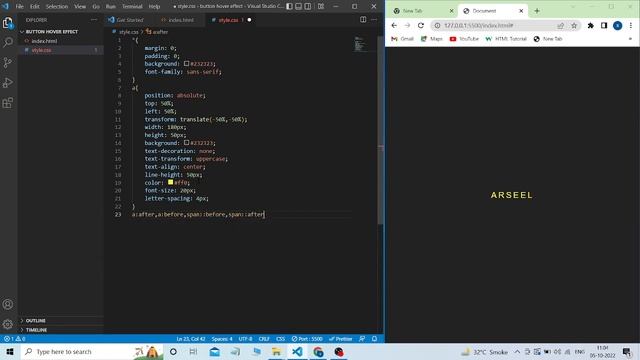Open Explorer Views and More Actions

click(94, 20)
